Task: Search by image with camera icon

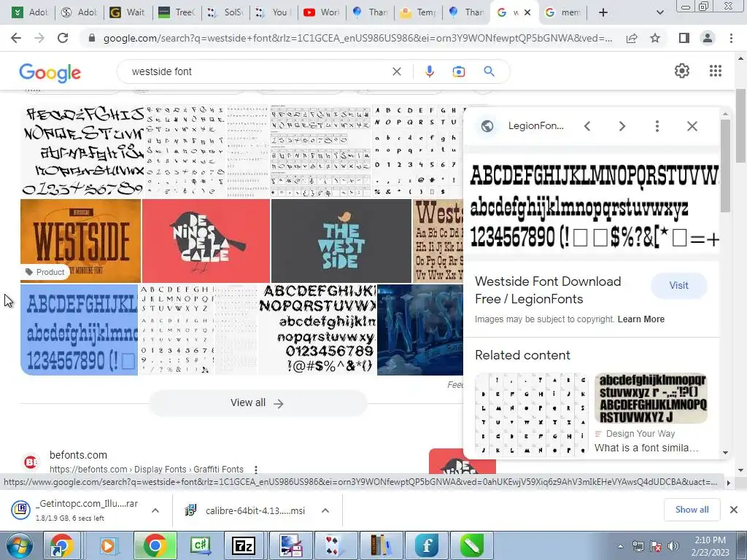Action: click(458, 71)
